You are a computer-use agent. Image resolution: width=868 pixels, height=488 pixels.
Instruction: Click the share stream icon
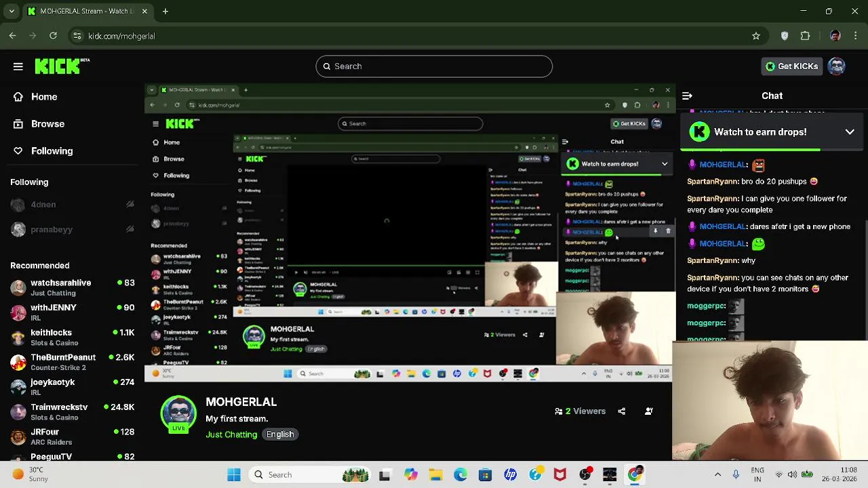tap(621, 411)
